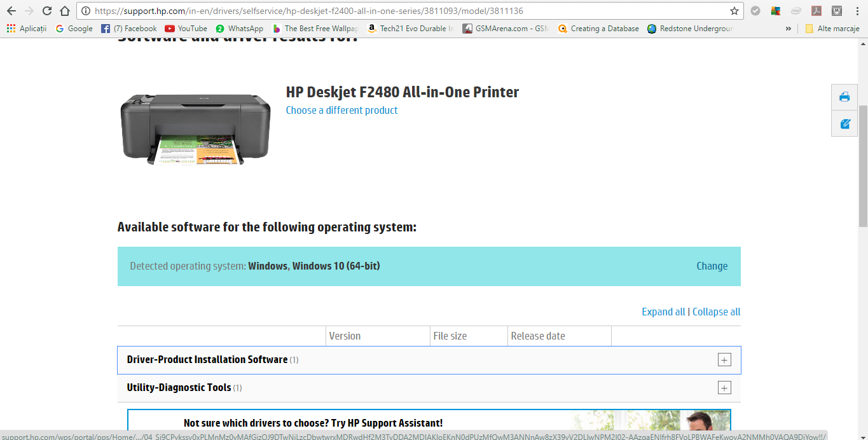868x440 pixels.
Task: Open the Creating a Database bookmark
Action: click(598, 29)
